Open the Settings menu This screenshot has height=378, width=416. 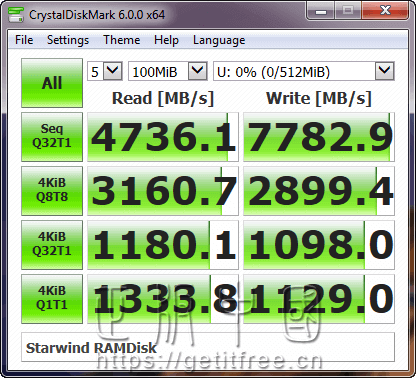click(68, 40)
